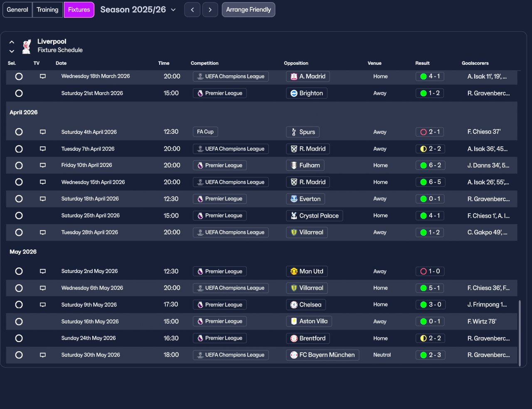The image size is (532, 409).
Task: Select the radio button for the Everton match
Action: point(19,199)
